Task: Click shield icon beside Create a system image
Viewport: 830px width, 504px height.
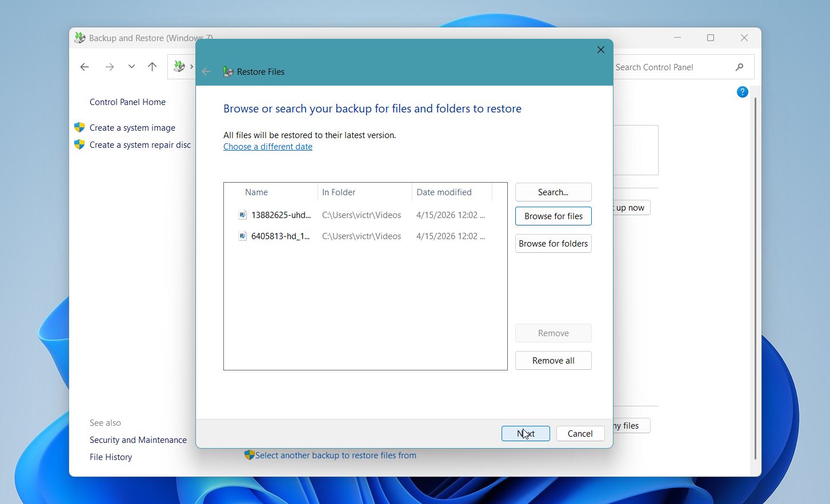Action: 79,127
